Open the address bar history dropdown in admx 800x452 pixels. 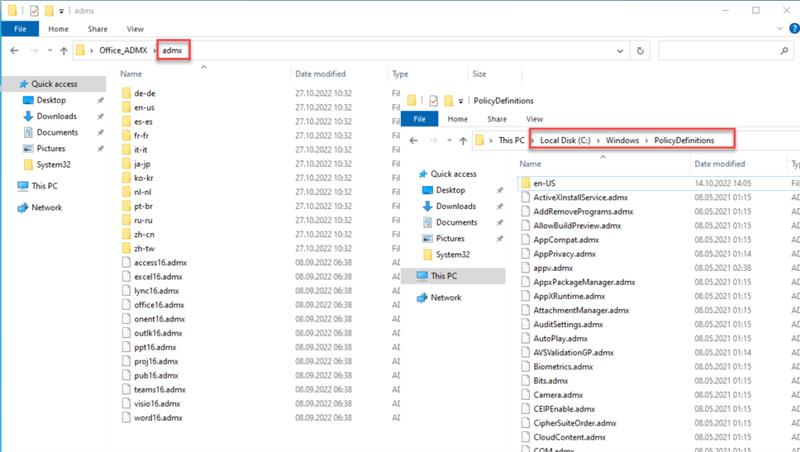620,51
